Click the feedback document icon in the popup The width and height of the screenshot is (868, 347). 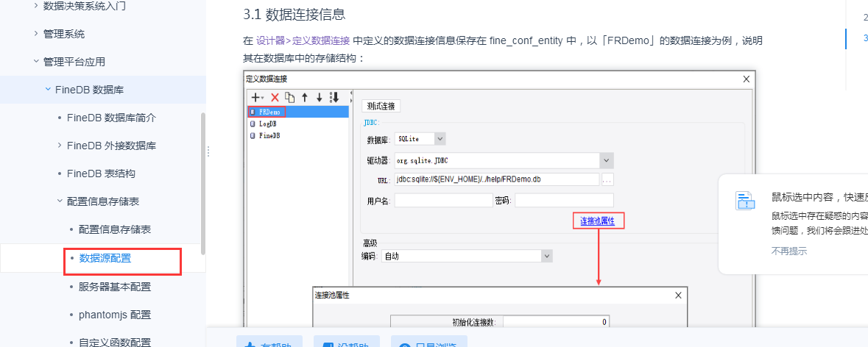[745, 201]
